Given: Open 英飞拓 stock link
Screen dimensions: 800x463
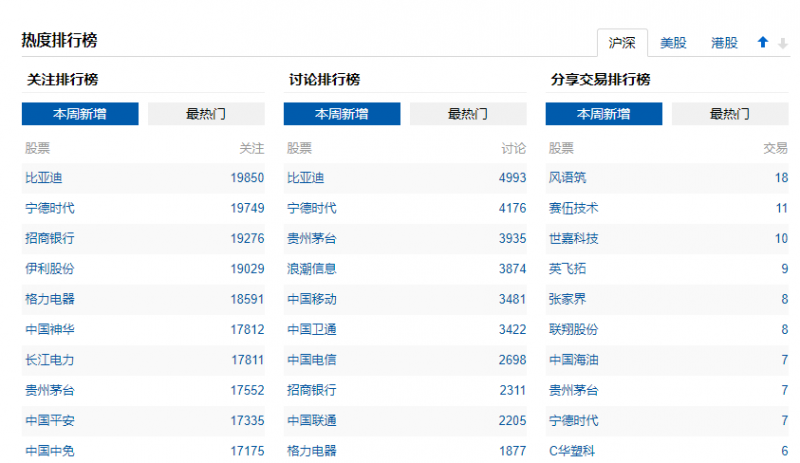Looking at the screenshot, I should pyautogui.click(x=567, y=269).
